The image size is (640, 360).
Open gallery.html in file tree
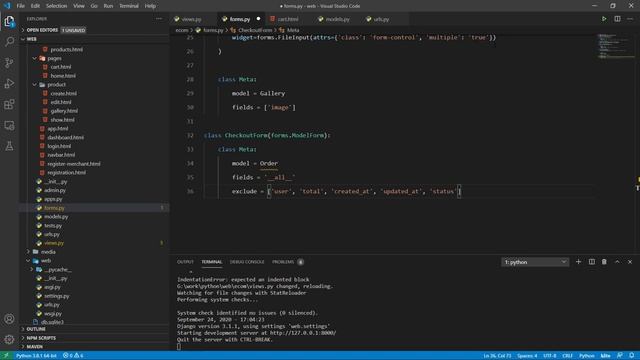coord(64,111)
